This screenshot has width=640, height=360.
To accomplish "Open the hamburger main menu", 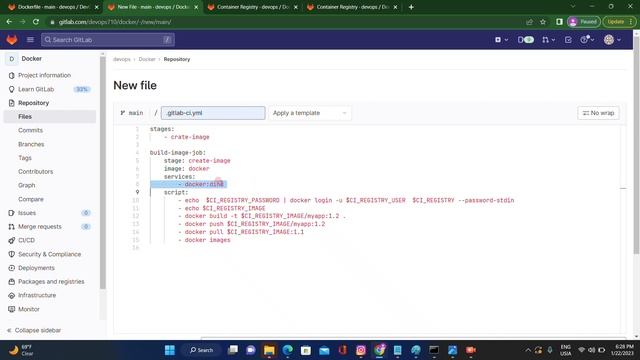I will (30, 40).
